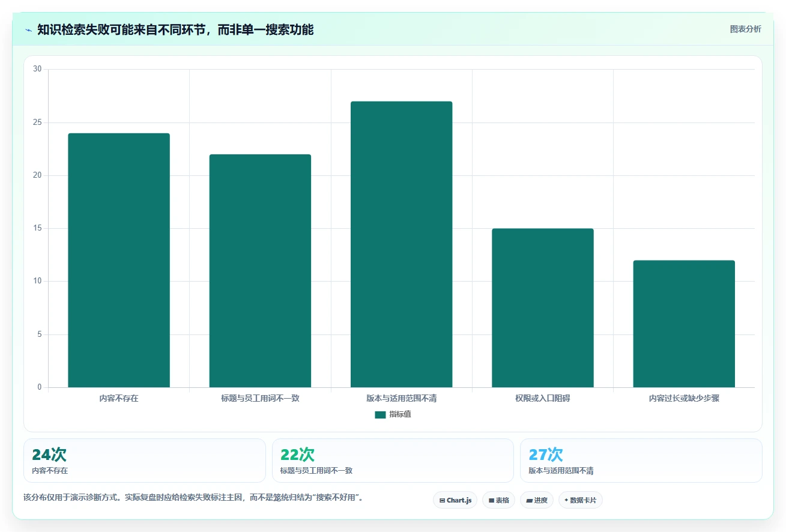Click the 权限或入口阻碍 bar
This screenshot has height=532, width=786.
coord(543,308)
